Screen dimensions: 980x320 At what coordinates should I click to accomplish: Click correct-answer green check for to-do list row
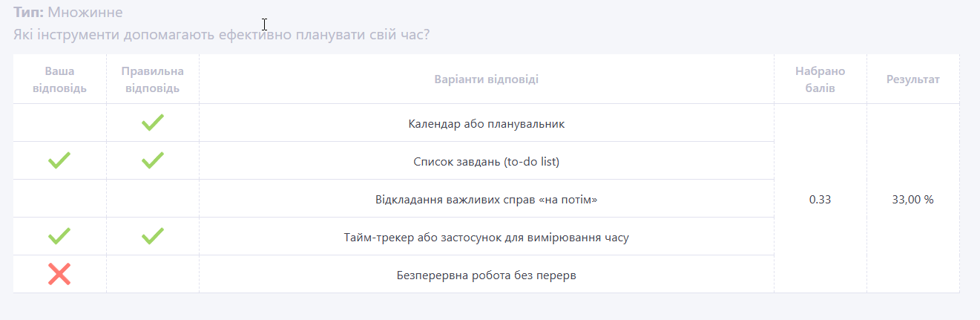click(x=152, y=160)
